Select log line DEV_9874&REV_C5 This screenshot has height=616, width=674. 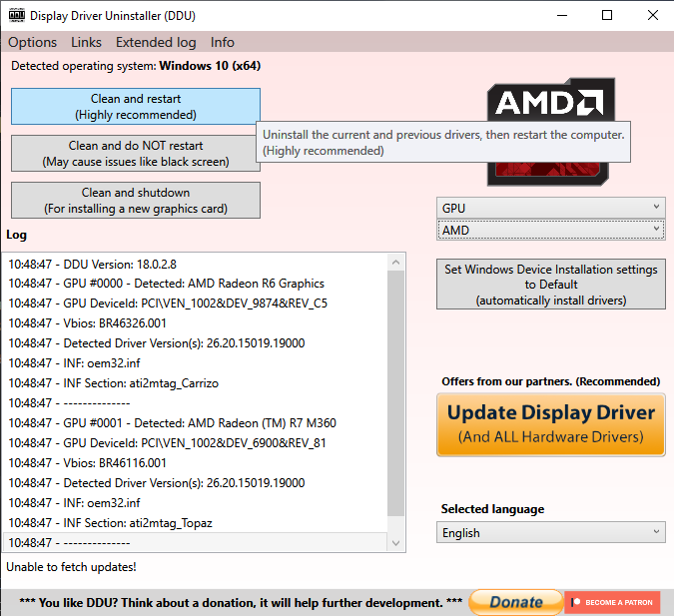(x=195, y=304)
